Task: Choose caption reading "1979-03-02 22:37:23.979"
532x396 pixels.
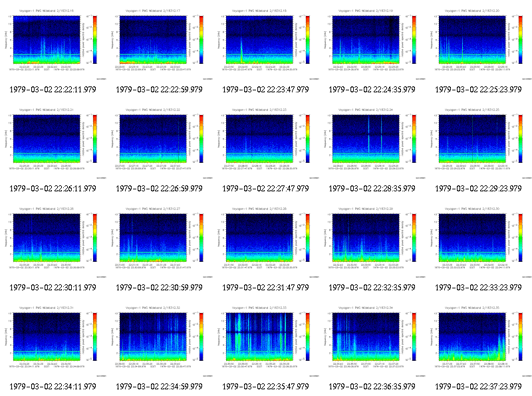Action: pyautogui.click(x=478, y=387)
